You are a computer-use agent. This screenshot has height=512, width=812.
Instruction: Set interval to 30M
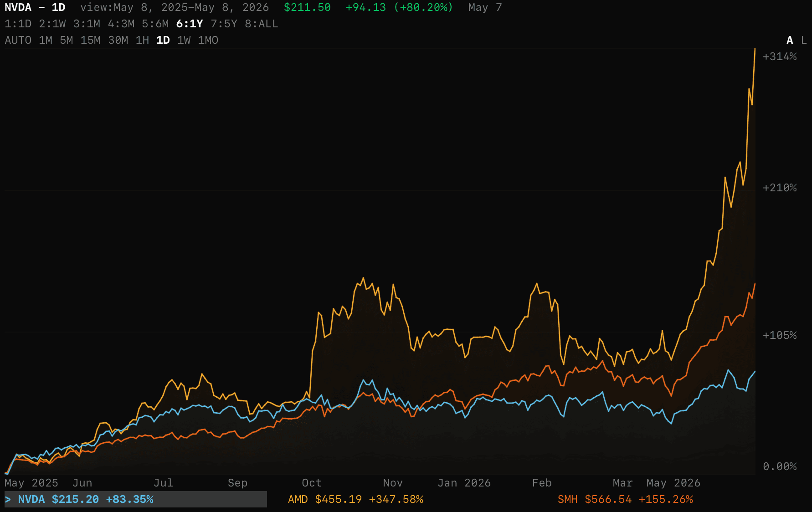pos(118,40)
